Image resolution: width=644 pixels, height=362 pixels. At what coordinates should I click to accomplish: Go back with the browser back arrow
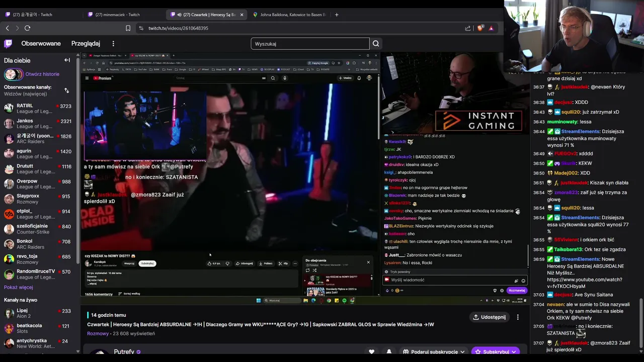pyautogui.click(x=8, y=28)
